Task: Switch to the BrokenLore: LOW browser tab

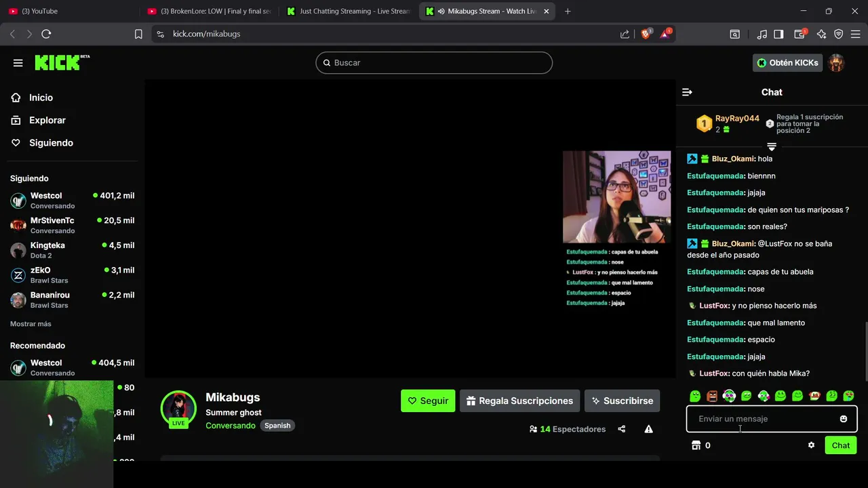Action: click(209, 11)
